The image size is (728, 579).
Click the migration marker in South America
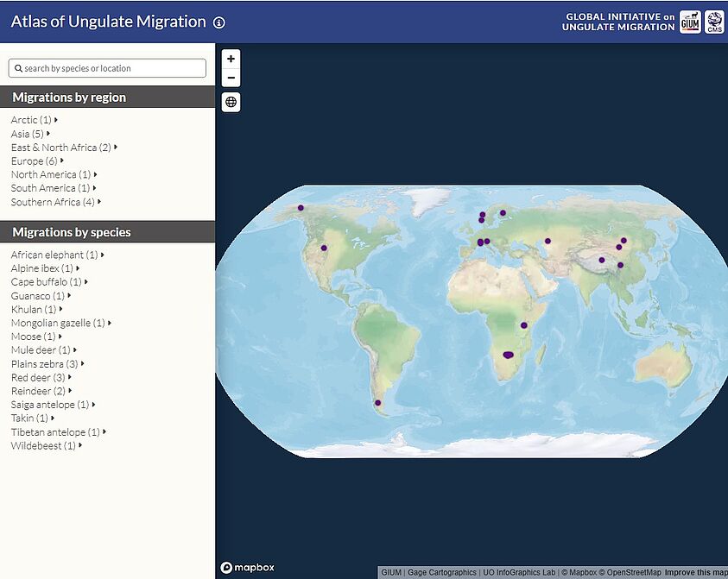pyautogui.click(x=377, y=403)
